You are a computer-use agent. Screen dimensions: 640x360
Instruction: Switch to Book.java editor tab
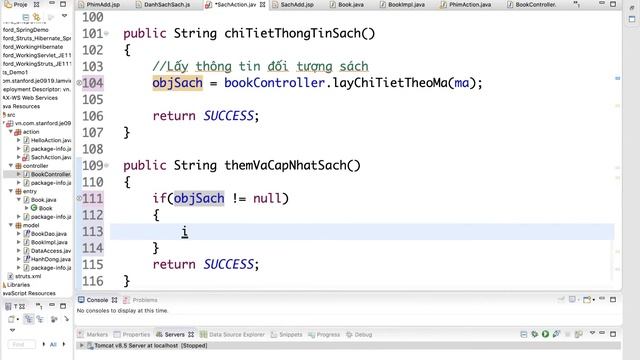coord(347,4)
